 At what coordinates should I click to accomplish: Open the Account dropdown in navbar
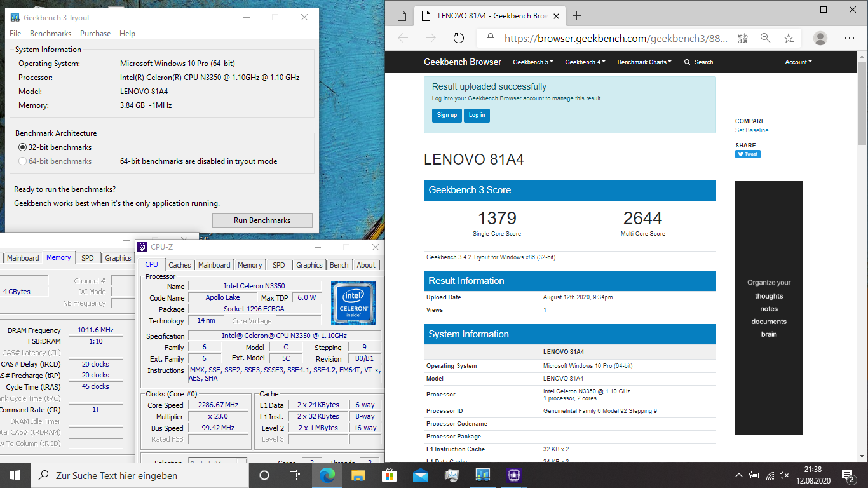[x=799, y=62]
